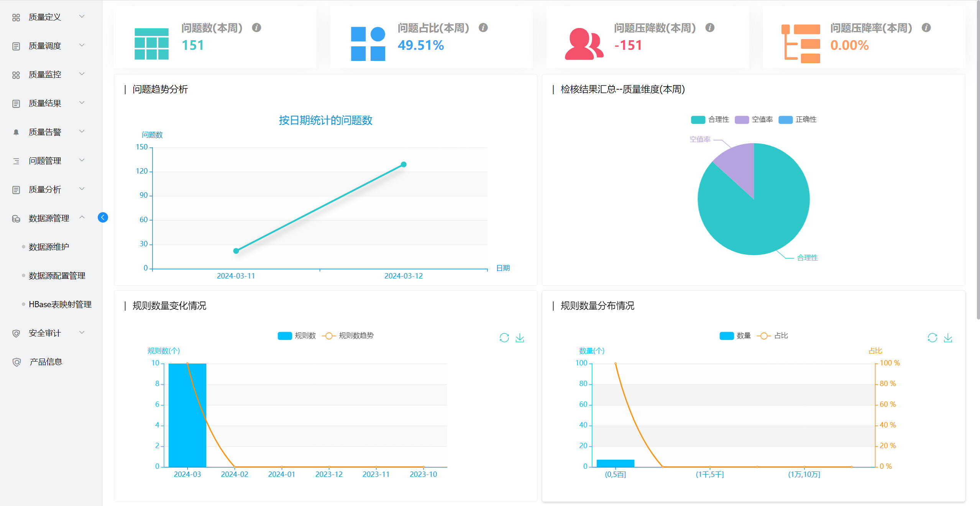Click info icon beside 问题压降数(本周)
980x506 pixels.
(x=709, y=28)
